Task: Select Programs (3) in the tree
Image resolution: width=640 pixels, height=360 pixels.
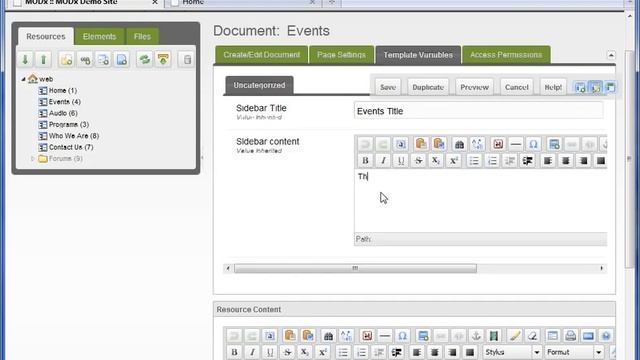Action: tap(69, 124)
